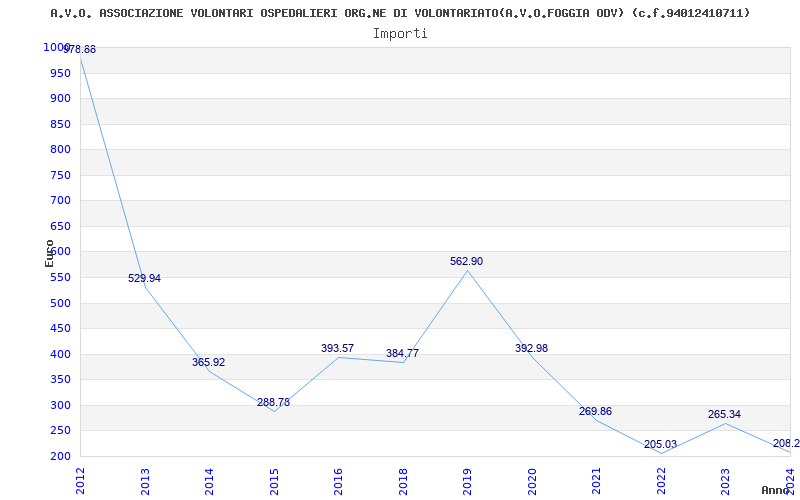This screenshot has width=800, height=500.
Task: Select the 2016 x-axis year label
Action: pos(338,481)
